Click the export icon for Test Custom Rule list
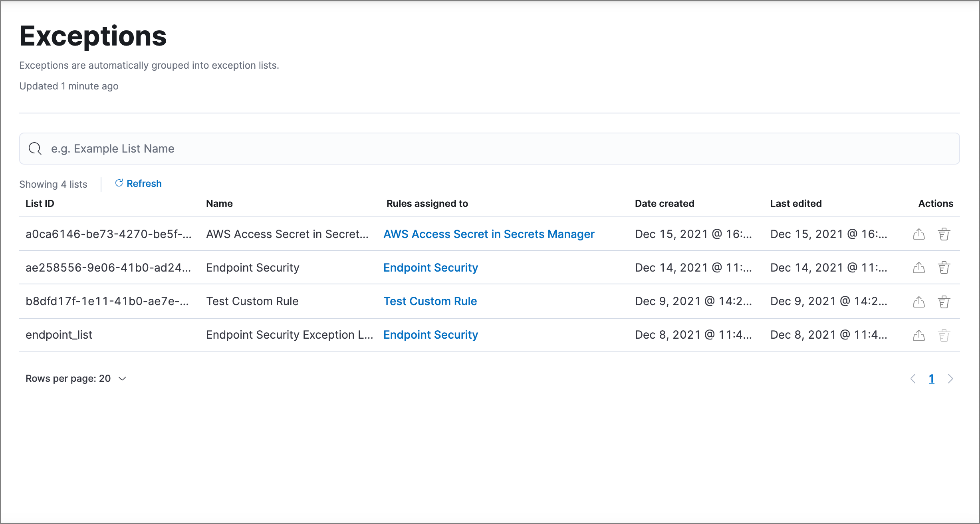This screenshot has height=524, width=980. [x=919, y=301]
